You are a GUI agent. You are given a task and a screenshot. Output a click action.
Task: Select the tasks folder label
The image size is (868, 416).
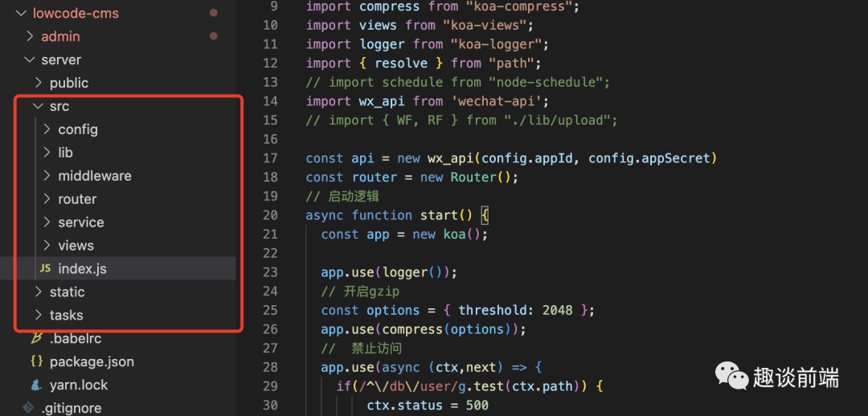pos(67,316)
